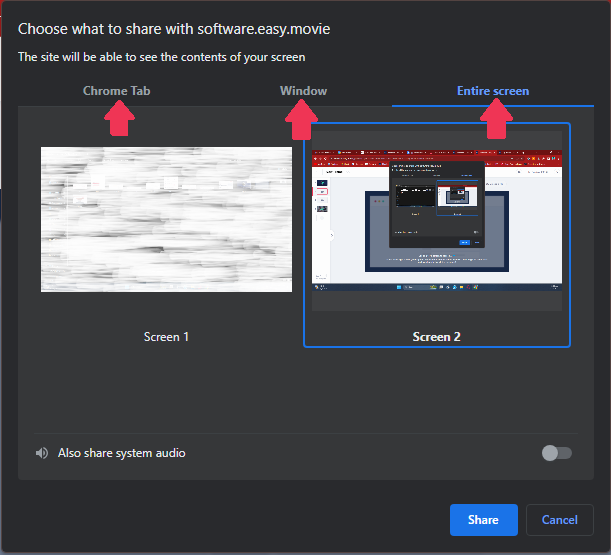Screen dimensions: 611x555
Task: Click the Windows taskbar inside Screen 2 preview
Action: coord(437,289)
